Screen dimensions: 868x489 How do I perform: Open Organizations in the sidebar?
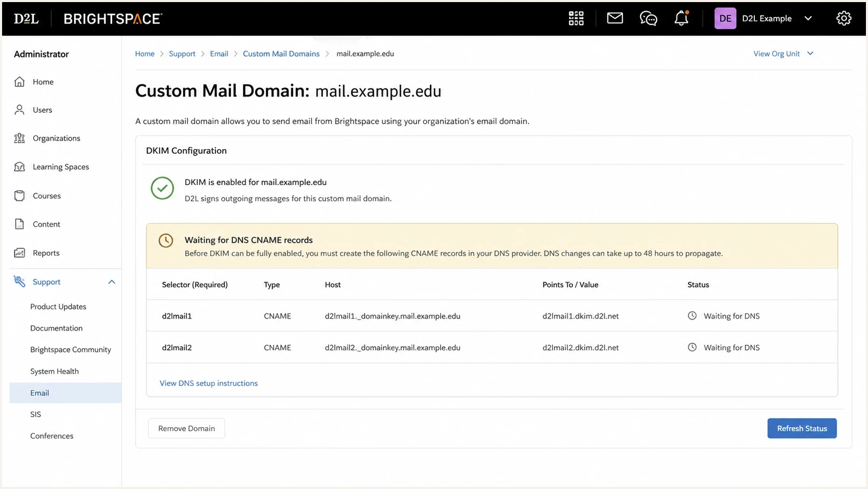point(57,138)
